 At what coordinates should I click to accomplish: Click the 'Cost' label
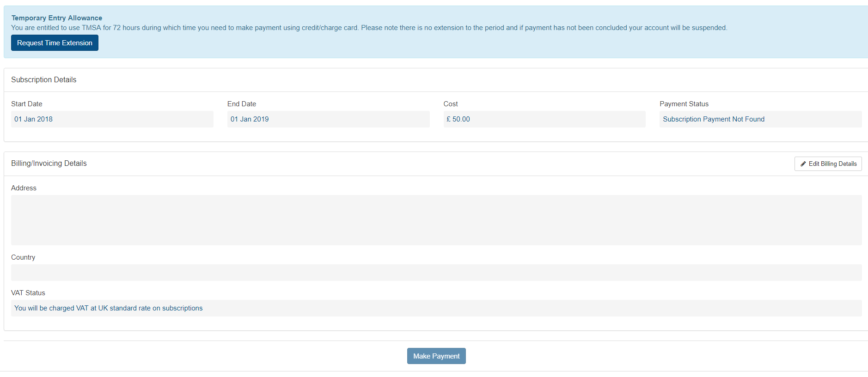coord(451,104)
